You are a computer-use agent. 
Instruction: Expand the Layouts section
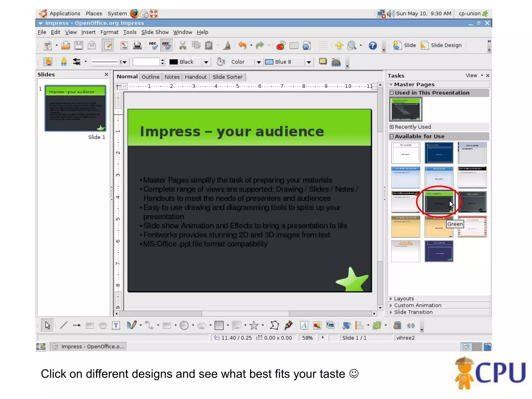tap(391, 299)
